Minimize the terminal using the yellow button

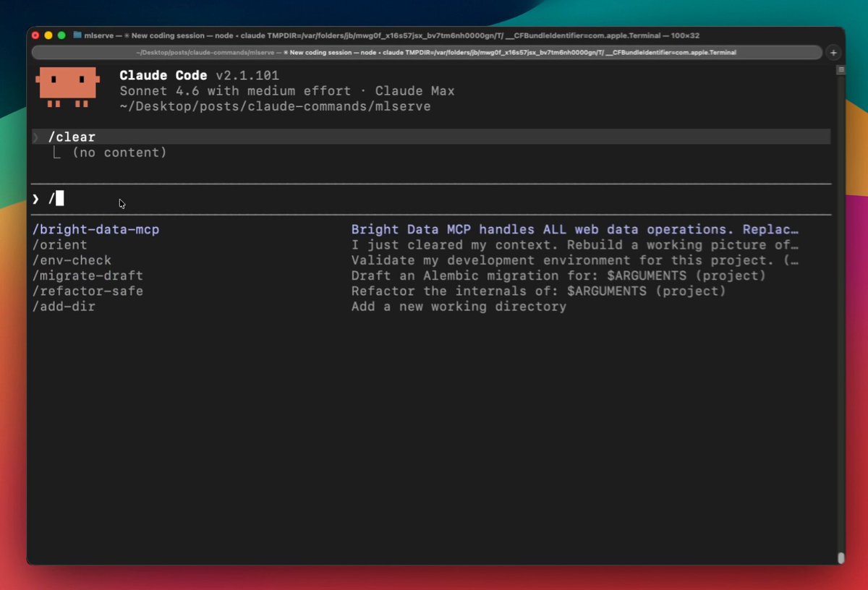[x=48, y=35]
